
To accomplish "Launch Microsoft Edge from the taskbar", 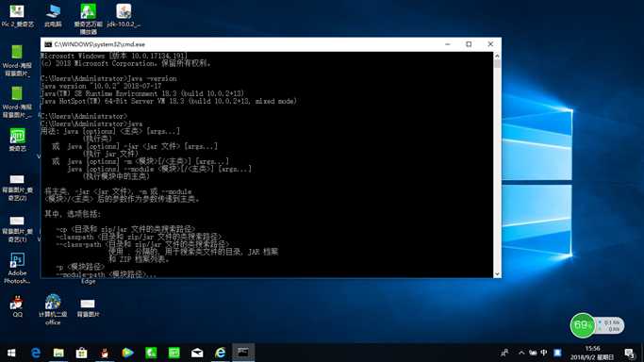I will [36, 353].
